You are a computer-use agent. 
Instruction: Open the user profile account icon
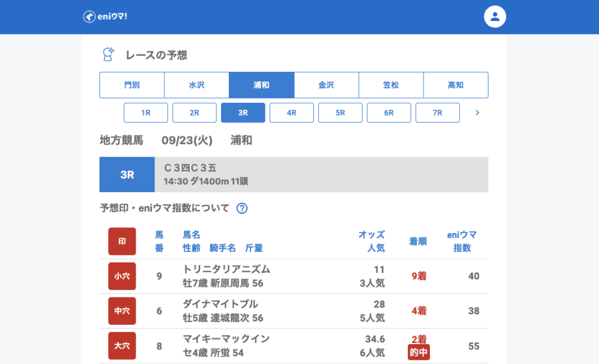[x=495, y=16]
